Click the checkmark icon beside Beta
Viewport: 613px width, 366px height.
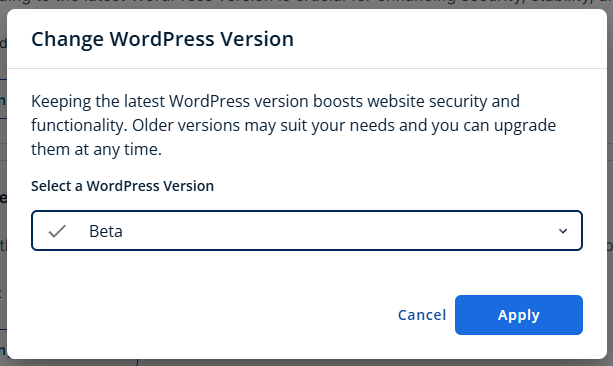tap(57, 231)
